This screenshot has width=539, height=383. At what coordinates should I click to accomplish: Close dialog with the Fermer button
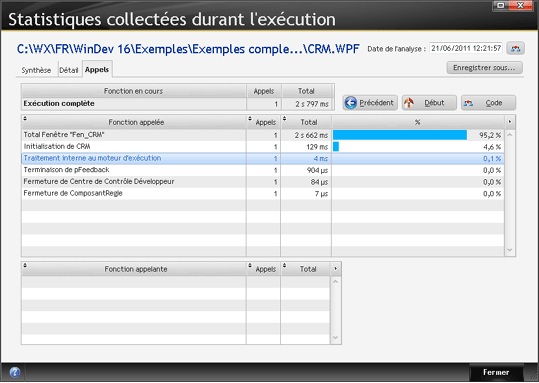point(496,372)
